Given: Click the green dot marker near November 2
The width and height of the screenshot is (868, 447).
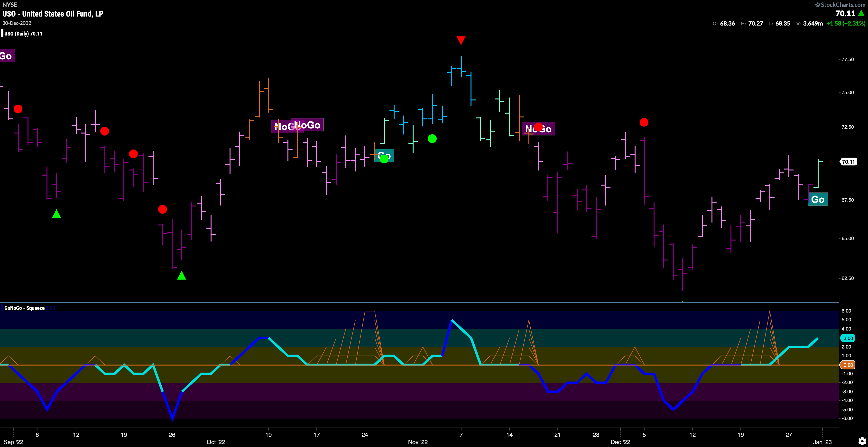Looking at the screenshot, I should (432, 139).
